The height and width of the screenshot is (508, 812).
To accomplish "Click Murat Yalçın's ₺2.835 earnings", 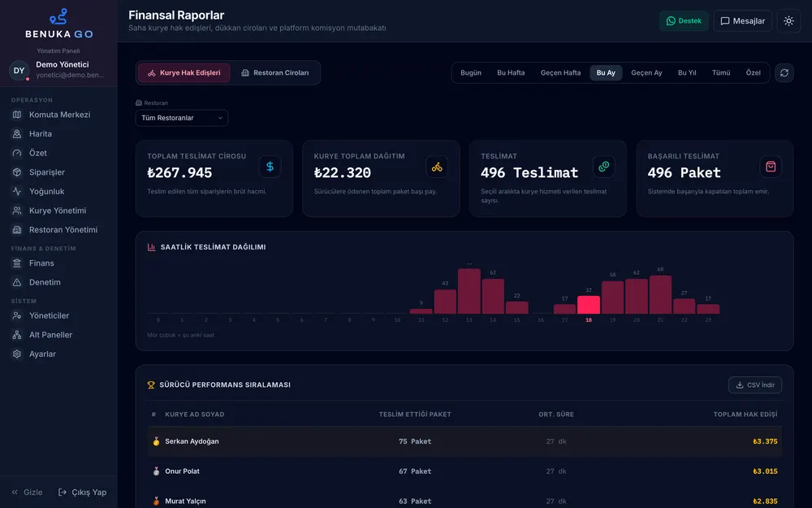I will click(x=765, y=501).
